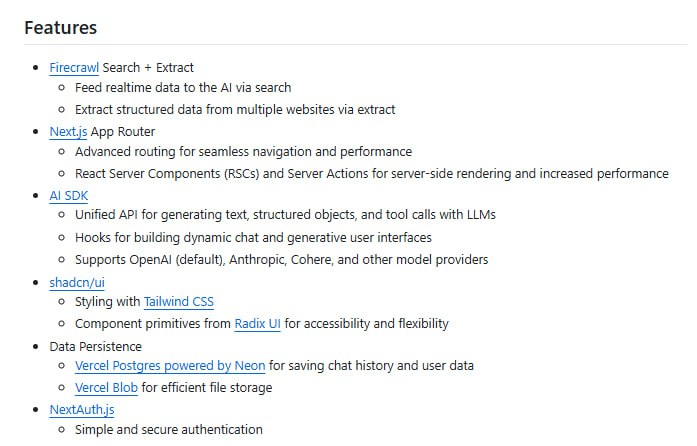Click the "React Server Components" bullet text
The height and width of the screenshot is (446, 697).
[371, 174]
